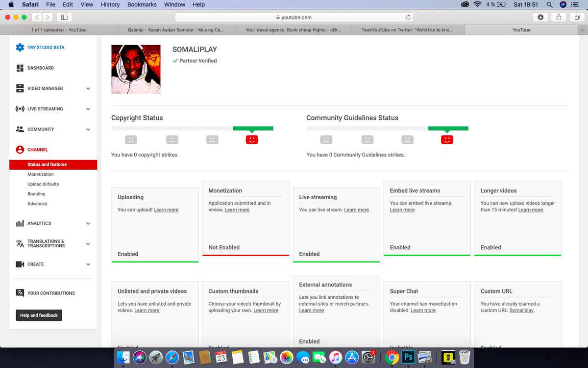Open Branding under Channel
Screen dimensions: 588x368
point(36,194)
